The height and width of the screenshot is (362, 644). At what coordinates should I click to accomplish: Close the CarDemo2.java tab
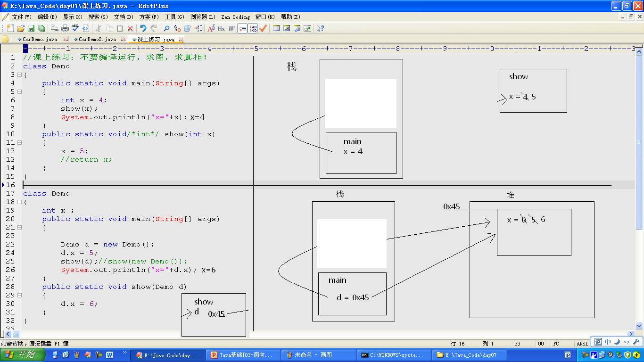click(x=124, y=40)
